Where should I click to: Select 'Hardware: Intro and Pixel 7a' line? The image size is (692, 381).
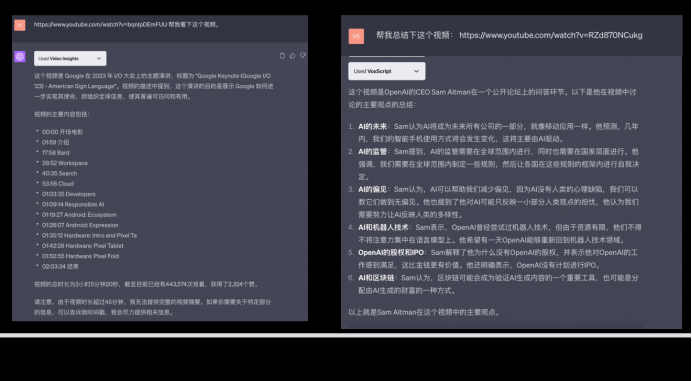coord(89,236)
